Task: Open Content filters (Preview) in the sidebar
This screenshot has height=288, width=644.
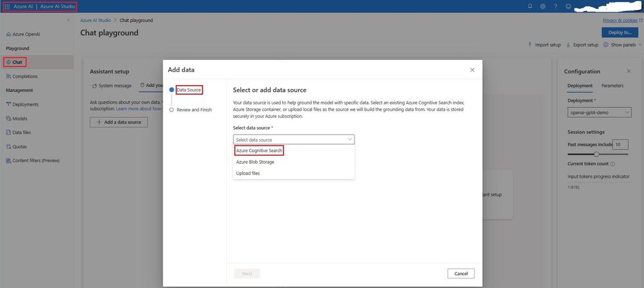Action: [33, 160]
